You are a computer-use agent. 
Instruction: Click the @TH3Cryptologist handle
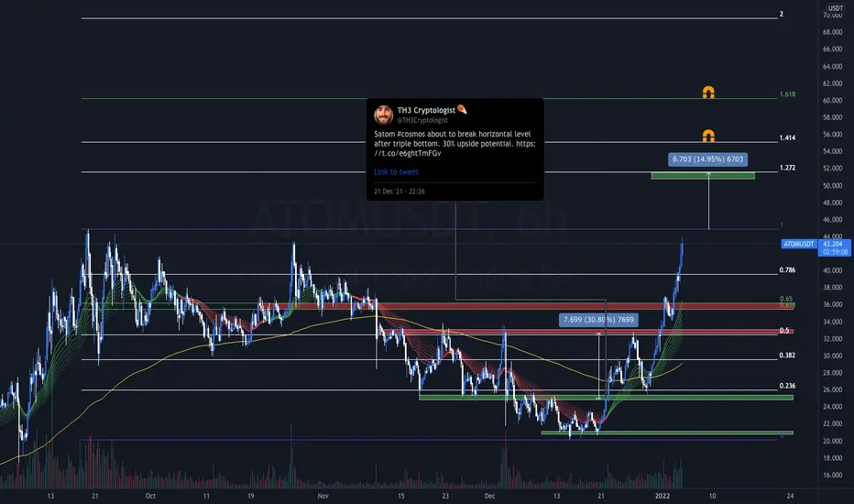pos(422,120)
